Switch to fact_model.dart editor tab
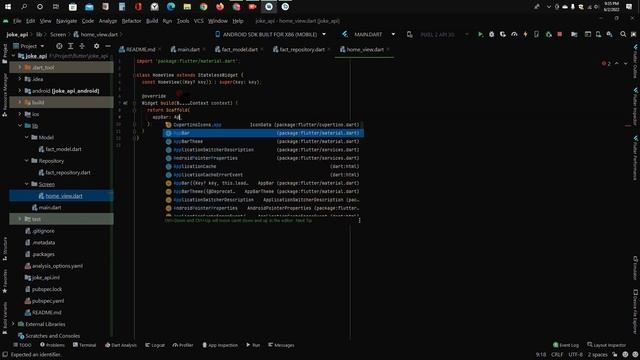This screenshot has height=360, width=640. tap(239, 50)
